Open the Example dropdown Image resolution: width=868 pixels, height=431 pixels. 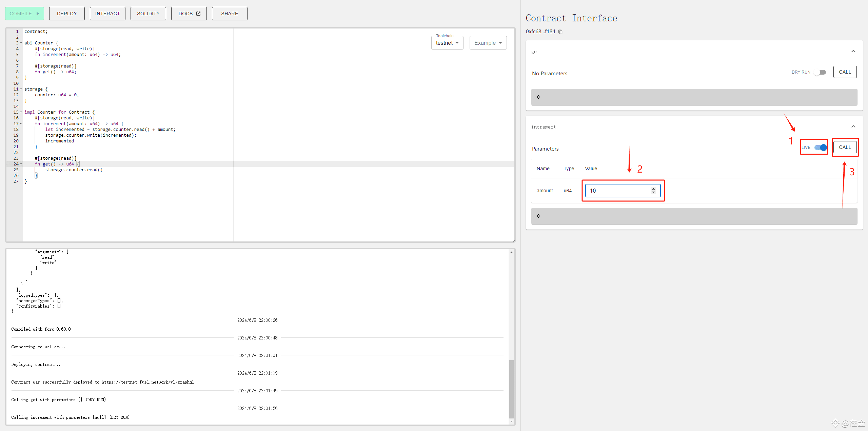pyautogui.click(x=488, y=43)
